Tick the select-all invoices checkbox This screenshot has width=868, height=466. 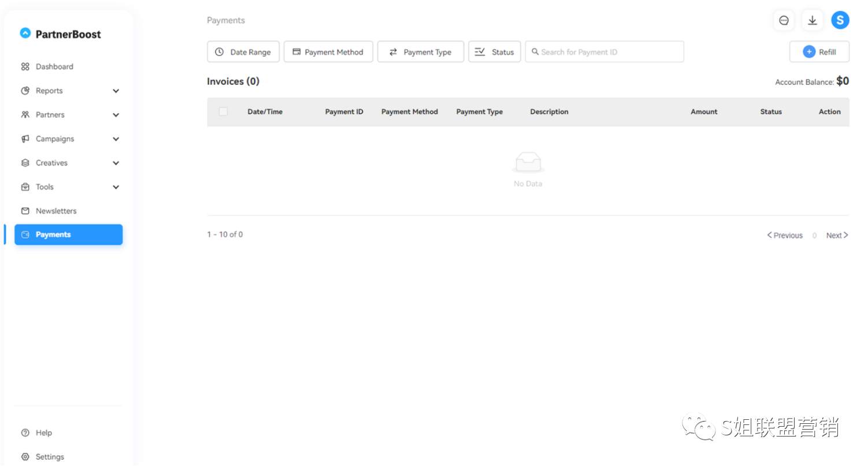tap(223, 111)
